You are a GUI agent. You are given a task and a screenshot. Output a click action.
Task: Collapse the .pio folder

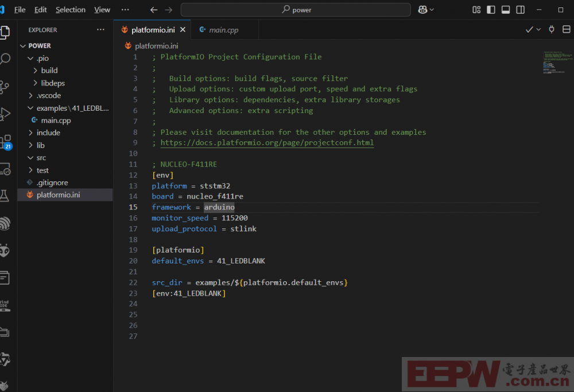(65, 58)
